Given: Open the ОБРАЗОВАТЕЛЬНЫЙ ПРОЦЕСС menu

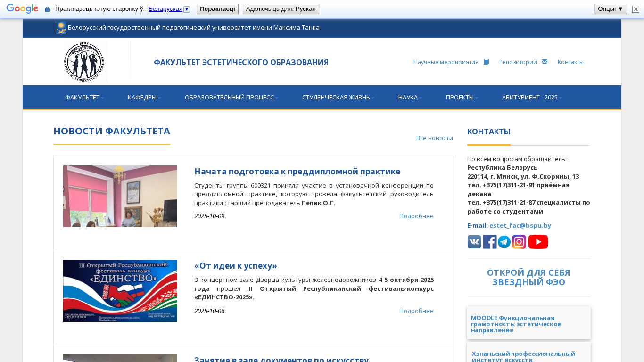Looking at the screenshot, I should point(231,98).
